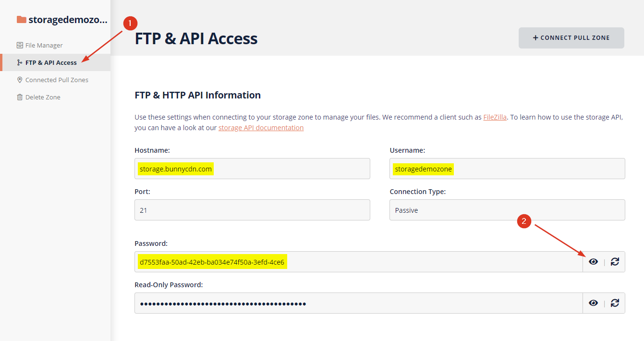Click the Read-Only Password field
The height and width of the screenshot is (341, 644).
[358, 303]
